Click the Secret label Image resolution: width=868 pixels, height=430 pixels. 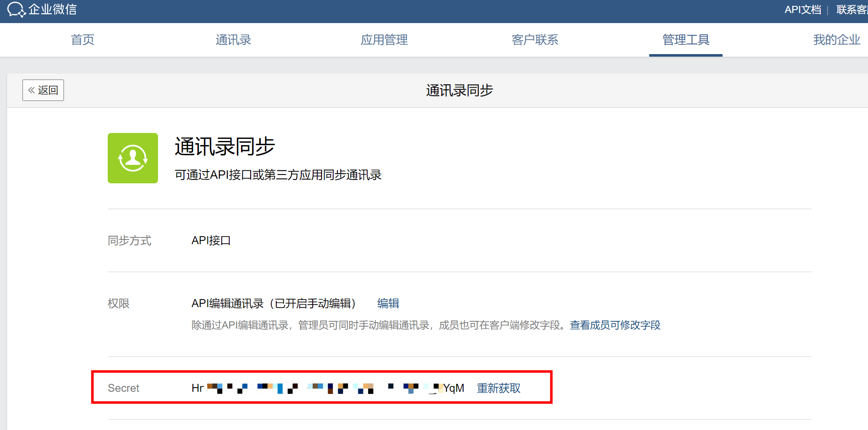(123, 388)
